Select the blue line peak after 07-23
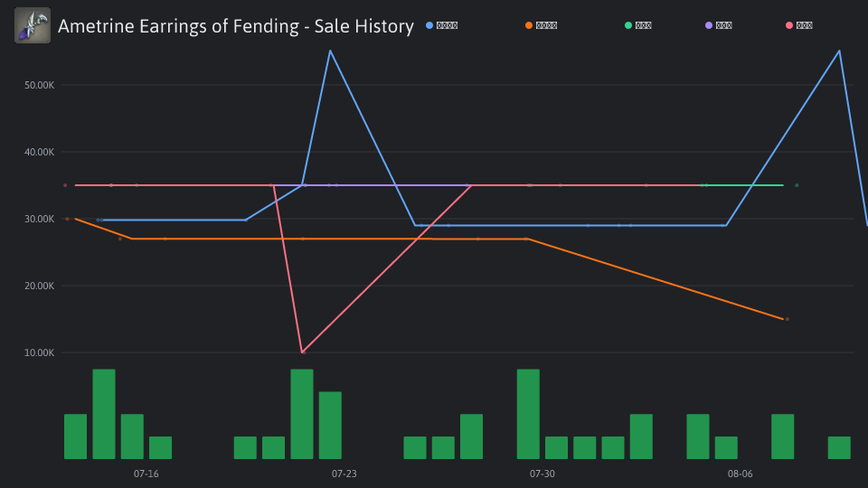 [x=330, y=51]
